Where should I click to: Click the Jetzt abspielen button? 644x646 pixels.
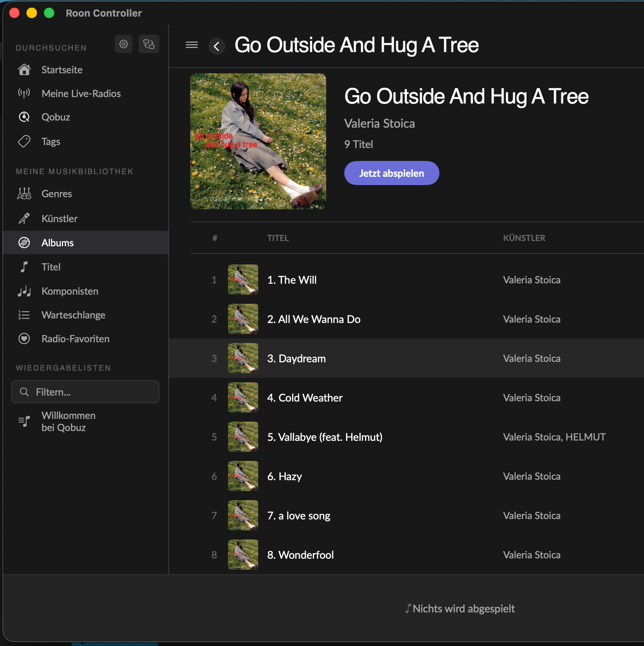click(x=391, y=173)
